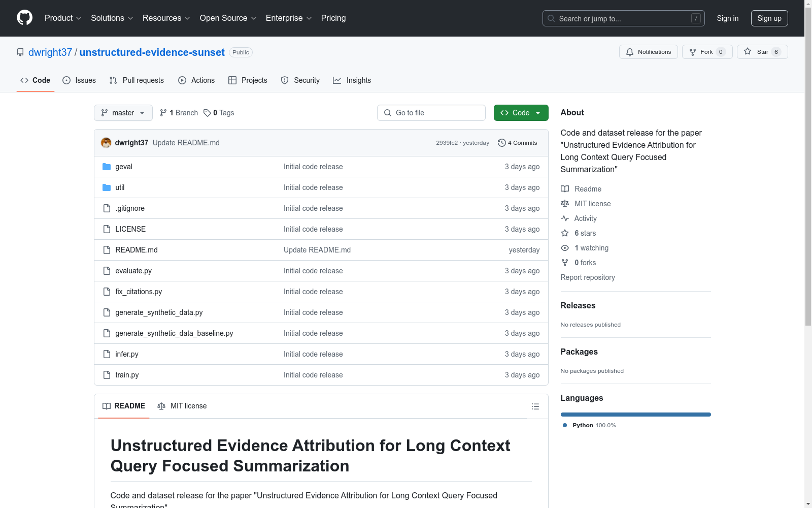Viewport: 812px width, 508px height.
Task: Open the Actions tab
Action: pyautogui.click(x=196, y=80)
